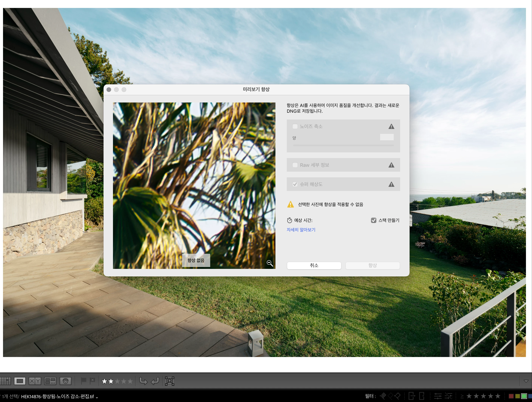Filter by edited photos sliders icon
Image resolution: width=532 pixels, height=402 pixels.
point(438,396)
